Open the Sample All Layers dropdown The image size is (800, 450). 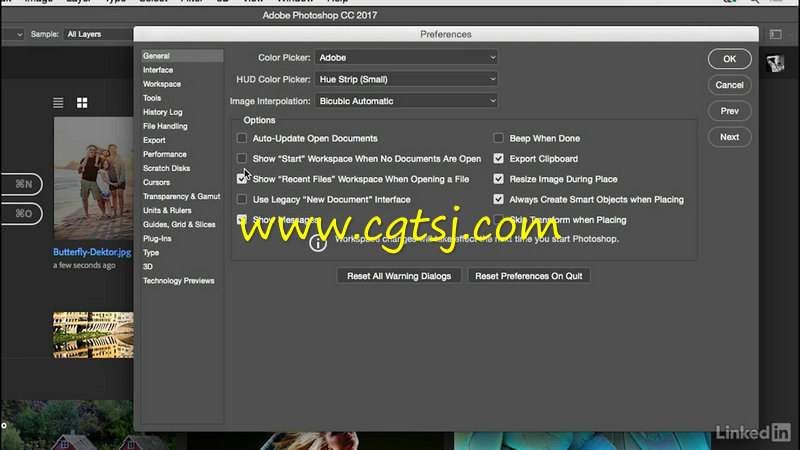click(97, 34)
